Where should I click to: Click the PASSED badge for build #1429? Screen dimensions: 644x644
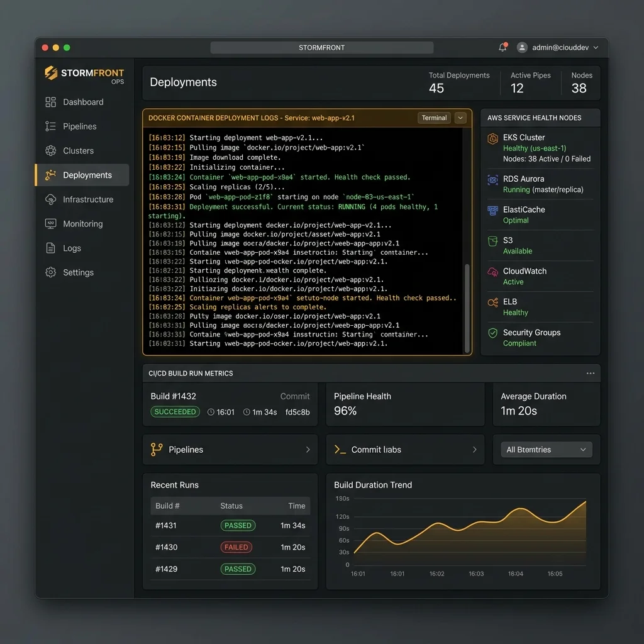[x=238, y=569]
